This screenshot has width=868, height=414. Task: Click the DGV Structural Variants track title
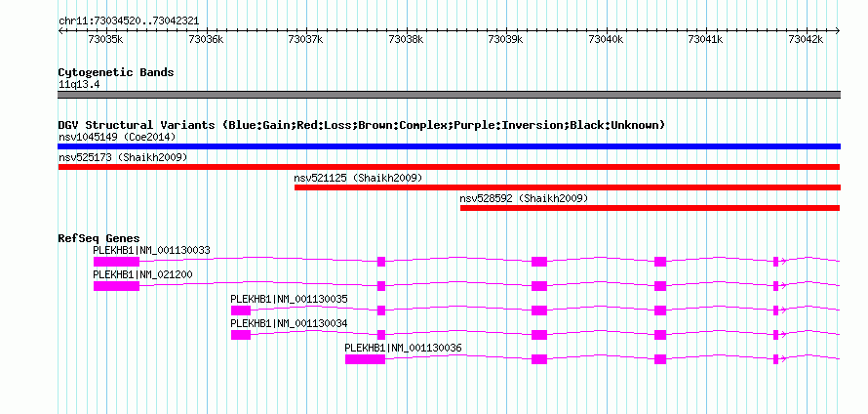tap(362, 125)
